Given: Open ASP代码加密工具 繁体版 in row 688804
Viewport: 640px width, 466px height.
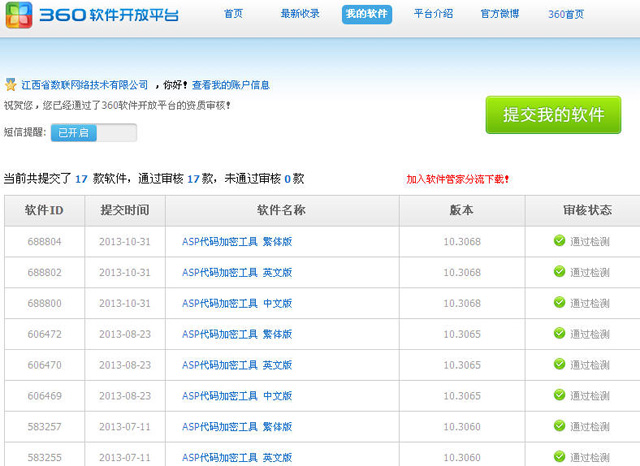Looking at the screenshot, I should click(x=237, y=242).
